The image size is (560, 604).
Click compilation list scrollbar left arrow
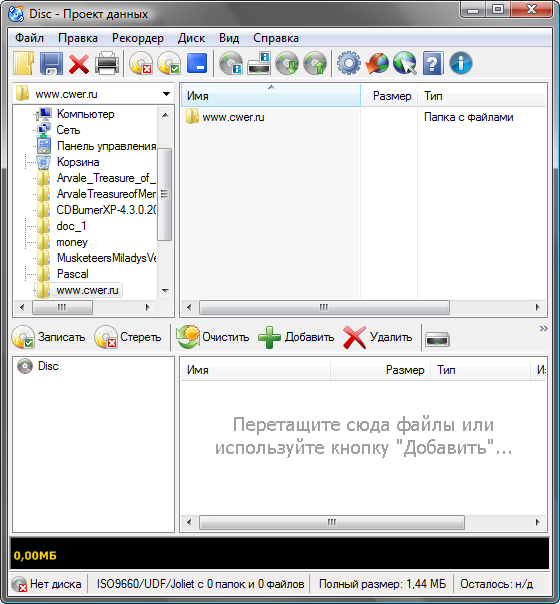pyautogui.click(x=189, y=522)
